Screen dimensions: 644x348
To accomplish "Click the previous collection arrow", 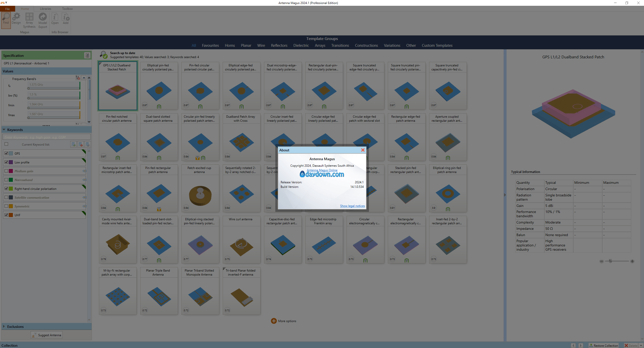I will 573,345.
